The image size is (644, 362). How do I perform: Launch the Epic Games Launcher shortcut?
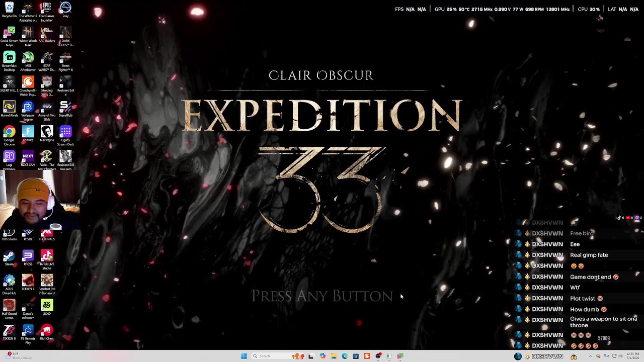pos(47,12)
